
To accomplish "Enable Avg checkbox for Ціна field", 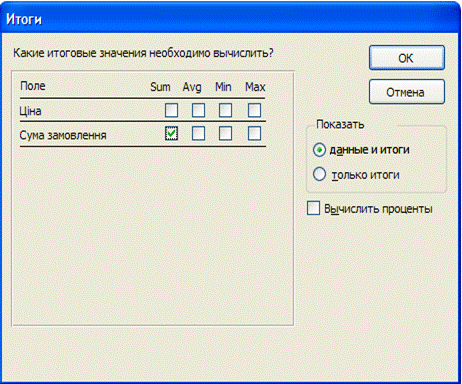I will pos(198,110).
